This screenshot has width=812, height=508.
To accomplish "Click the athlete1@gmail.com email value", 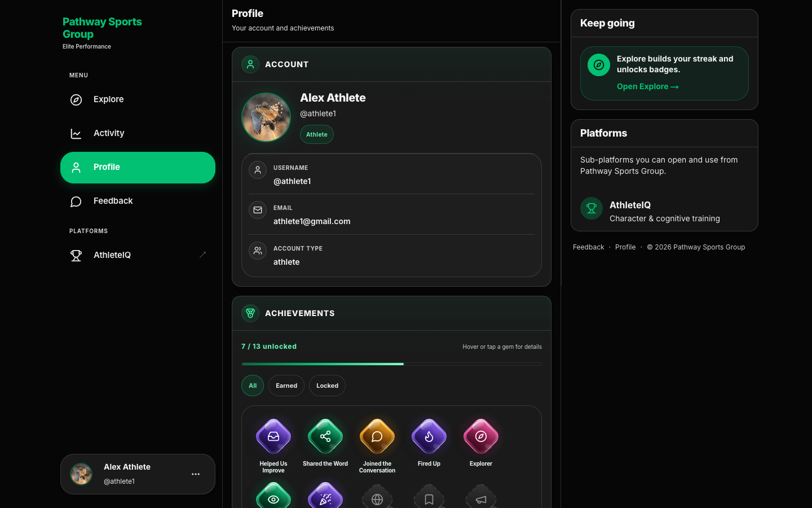I will [x=312, y=221].
